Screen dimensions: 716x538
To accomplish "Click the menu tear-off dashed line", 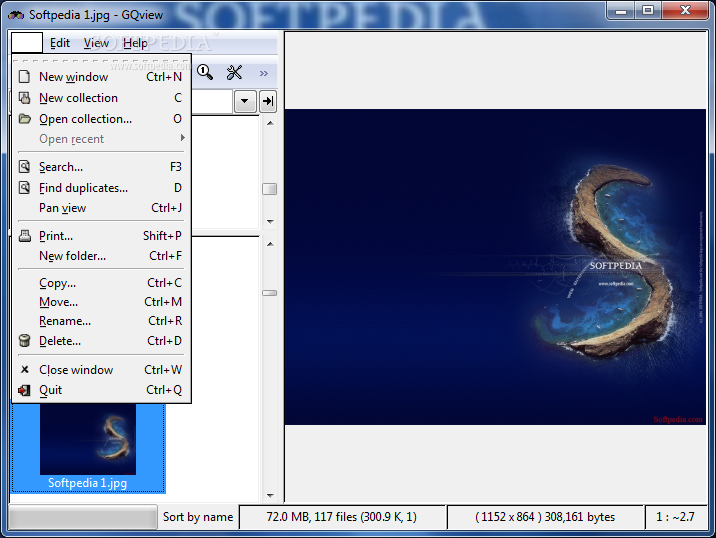I will (x=101, y=60).
